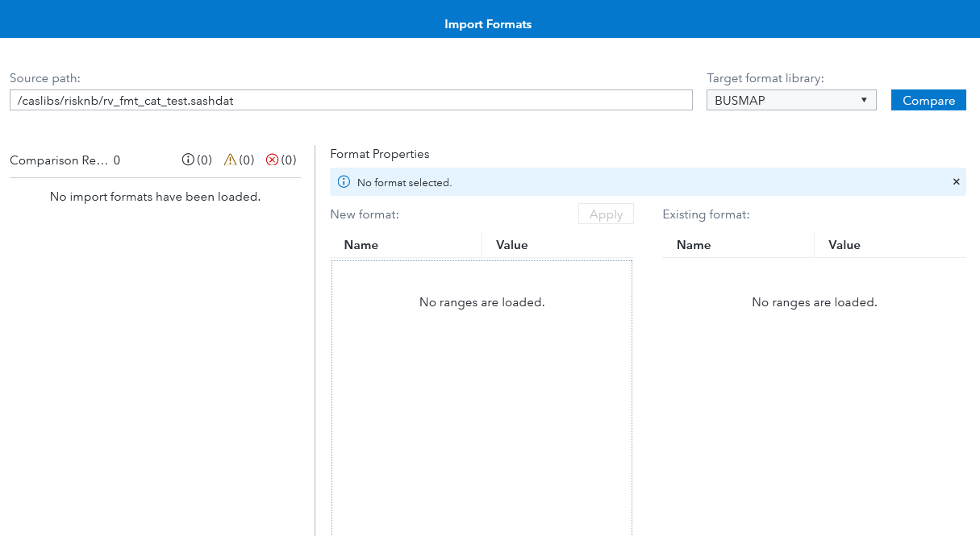Click the Import Formats title bar
Image resolution: width=980 pixels, height=536 pixels.
[488, 23]
